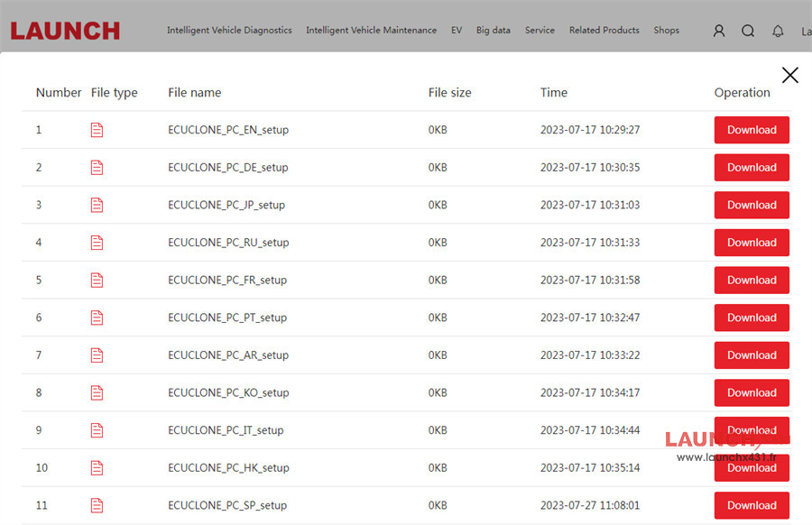The image size is (812, 525).
Task: Click file icon for ECUCLONE_PC_PT_setup
Action: [97, 318]
